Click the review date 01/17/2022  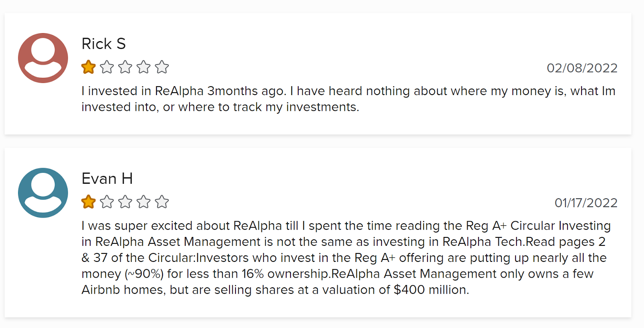coord(586,203)
